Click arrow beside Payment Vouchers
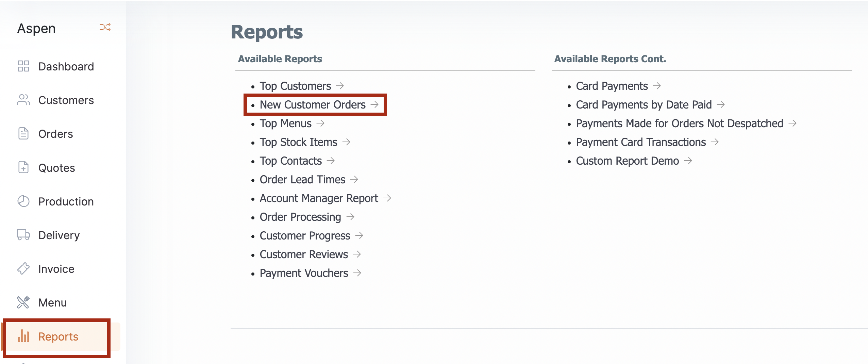This screenshot has width=868, height=364. (357, 273)
